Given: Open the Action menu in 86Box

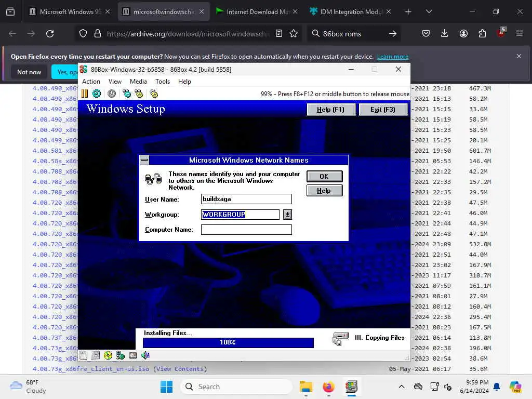Looking at the screenshot, I should [x=91, y=82].
